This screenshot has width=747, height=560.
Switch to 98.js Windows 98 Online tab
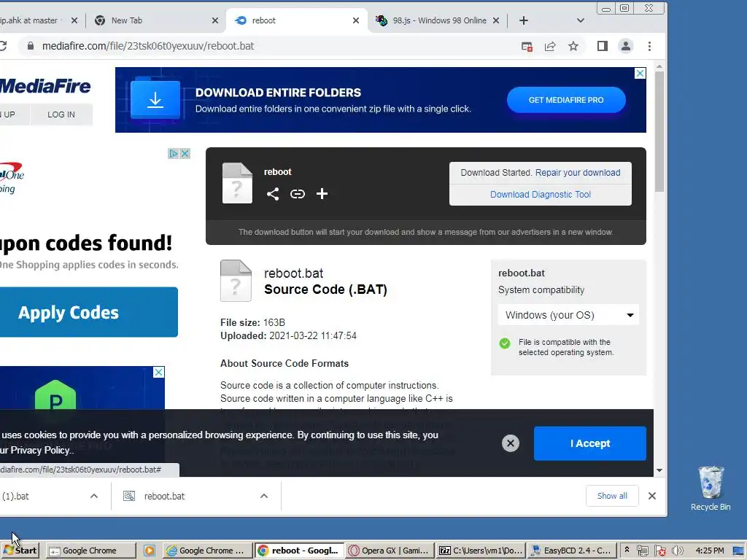[438, 20]
